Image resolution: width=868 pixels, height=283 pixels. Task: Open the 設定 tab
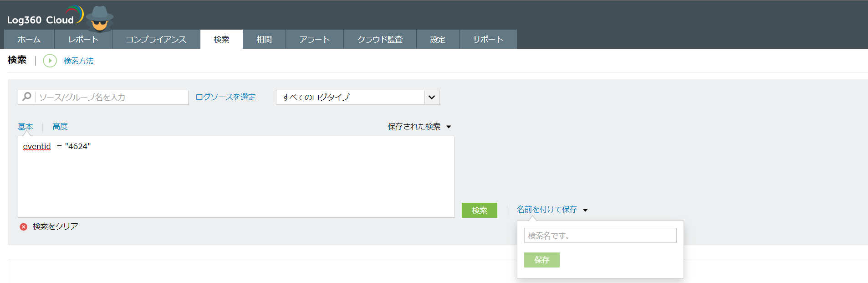pyautogui.click(x=438, y=40)
